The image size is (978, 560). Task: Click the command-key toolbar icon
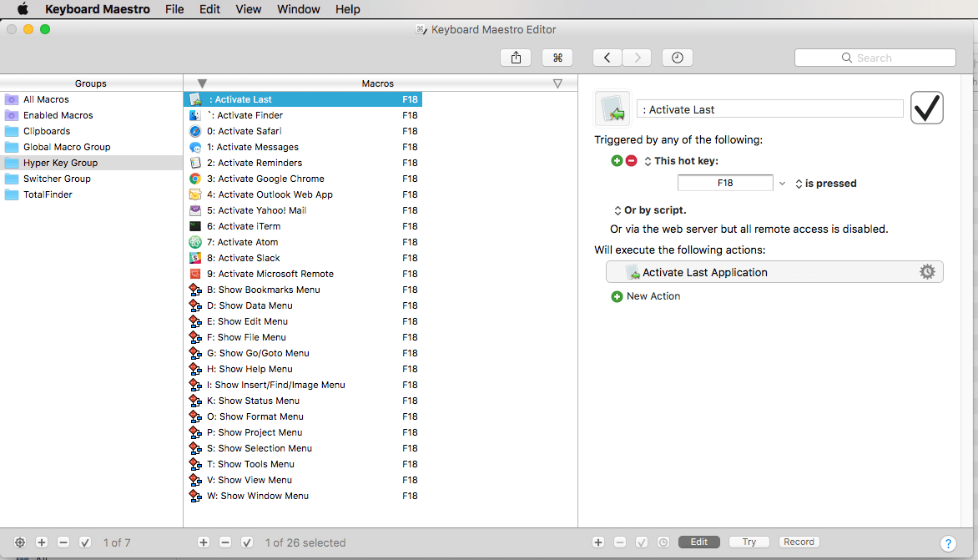[x=557, y=58]
